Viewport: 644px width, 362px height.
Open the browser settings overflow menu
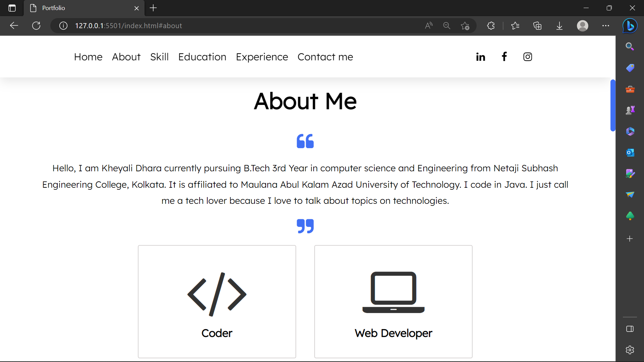tap(605, 25)
